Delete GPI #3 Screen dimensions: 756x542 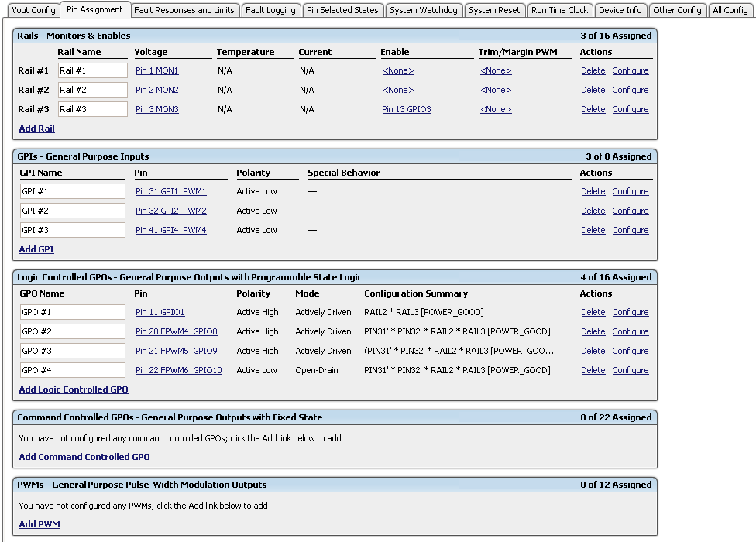593,230
